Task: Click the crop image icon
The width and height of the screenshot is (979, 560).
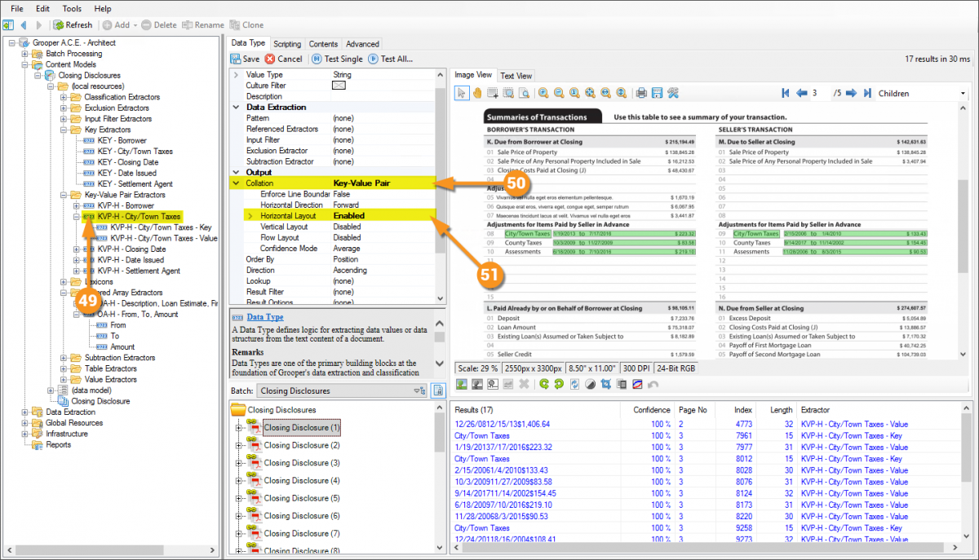Action: coord(605,384)
